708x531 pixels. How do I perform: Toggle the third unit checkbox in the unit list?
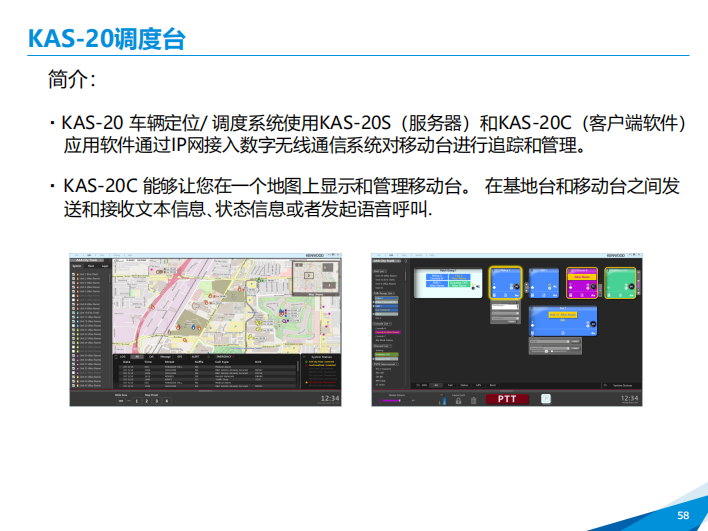coord(74,283)
